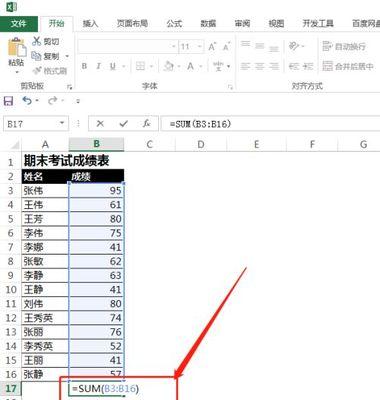The width and height of the screenshot is (380, 400).
Task: Click the Fill Color paint bucket
Action: [x=169, y=66]
